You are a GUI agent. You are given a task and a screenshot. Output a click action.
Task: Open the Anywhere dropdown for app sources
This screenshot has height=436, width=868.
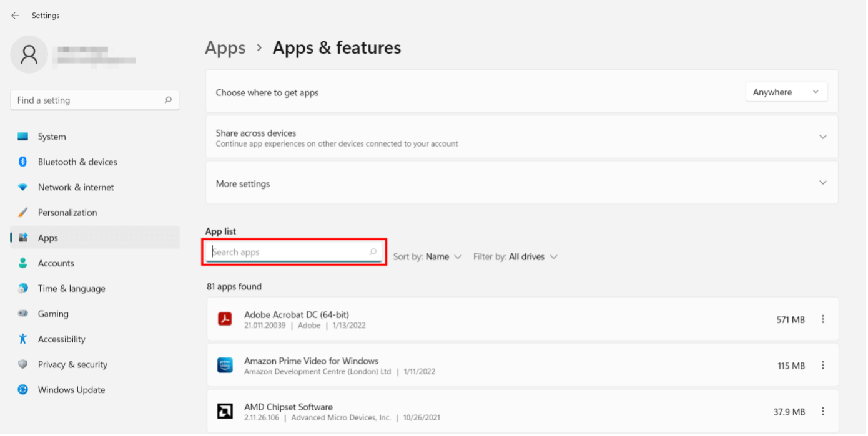point(786,92)
